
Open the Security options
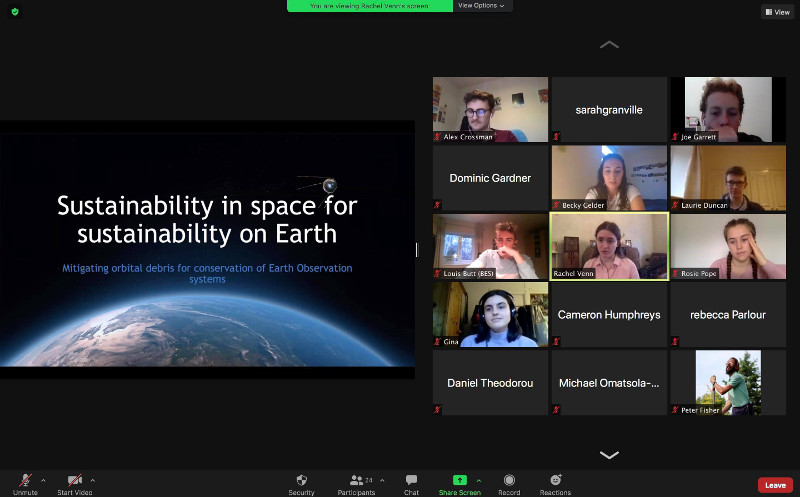pyautogui.click(x=301, y=481)
